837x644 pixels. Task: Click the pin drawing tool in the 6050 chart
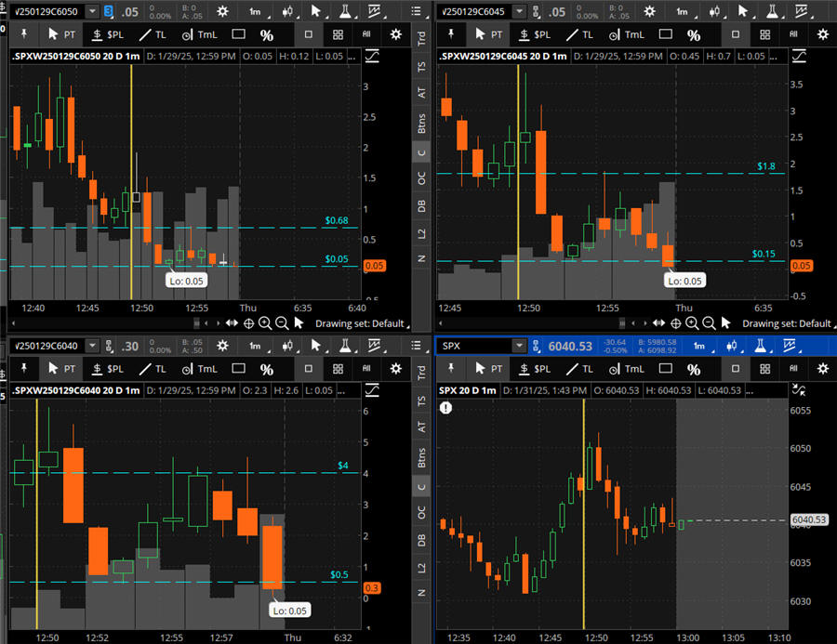[x=21, y=34]
